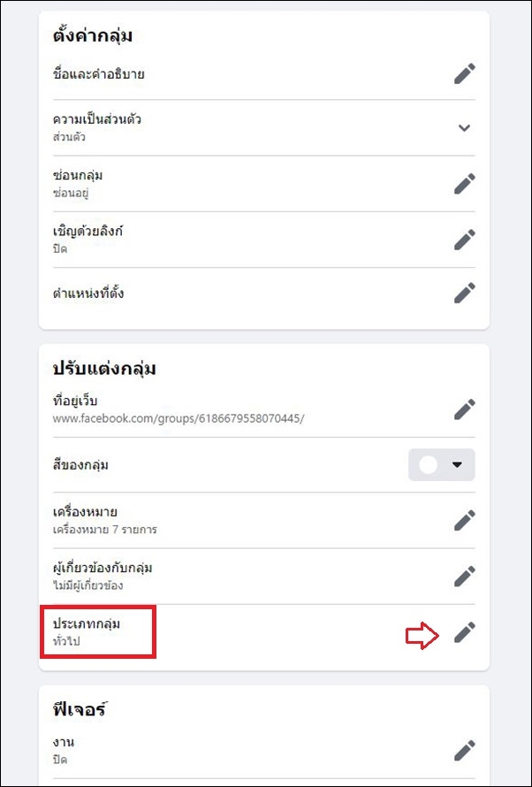Edit งาน feature pencil icon
The height and width of the screenshot is (787, 532).
pos(464,751)
